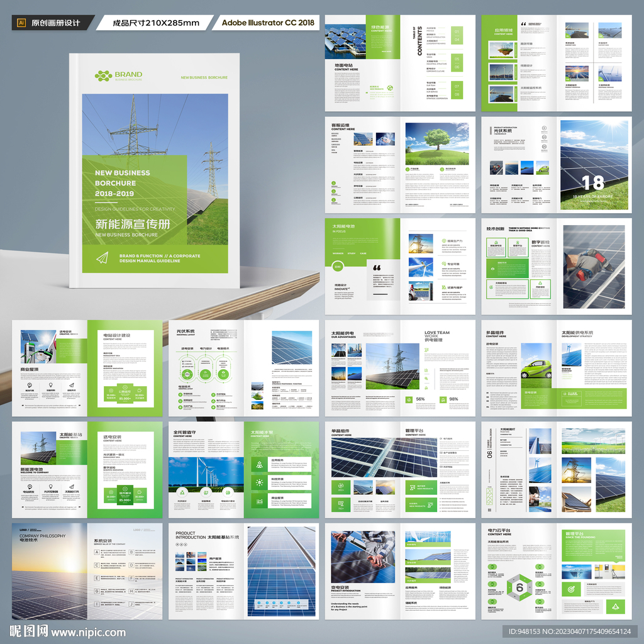Open the table of contents spread
Image resolution: width=644 pixels, height=644 pixels.
[x=400, y=64]
